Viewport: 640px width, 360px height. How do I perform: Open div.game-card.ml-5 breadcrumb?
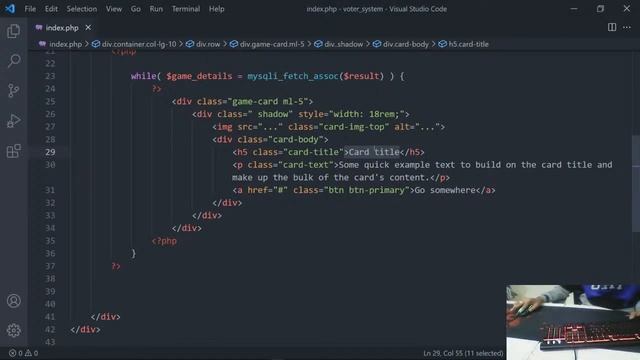point(272,44)
